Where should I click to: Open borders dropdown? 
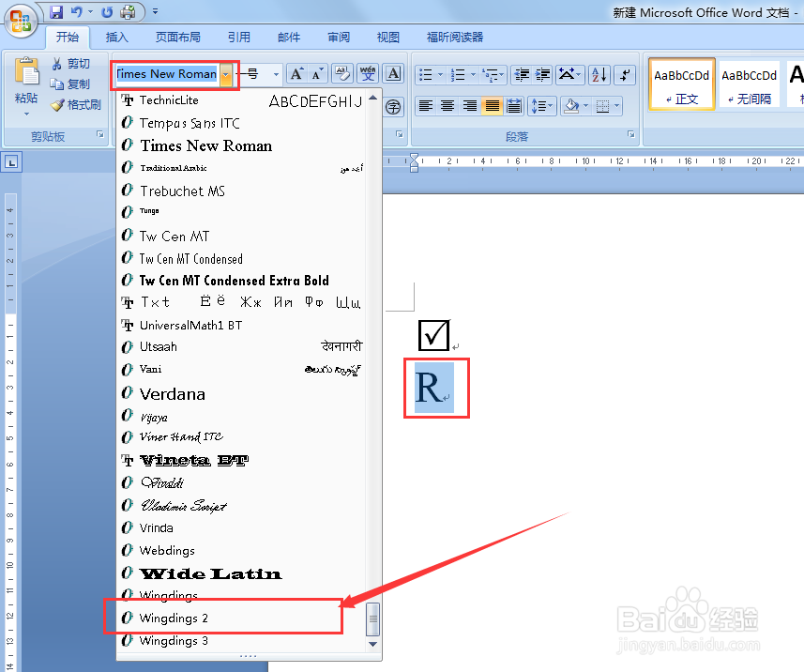617,106
